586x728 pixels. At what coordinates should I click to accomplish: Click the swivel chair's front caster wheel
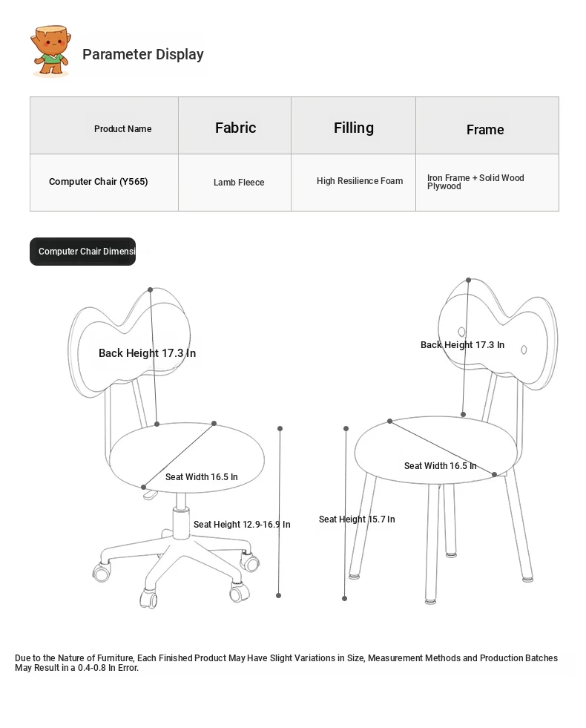coord(149,599)
